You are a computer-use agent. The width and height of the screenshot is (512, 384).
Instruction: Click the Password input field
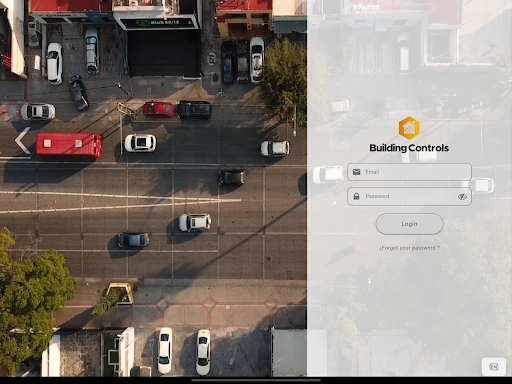tap(409, 196)
